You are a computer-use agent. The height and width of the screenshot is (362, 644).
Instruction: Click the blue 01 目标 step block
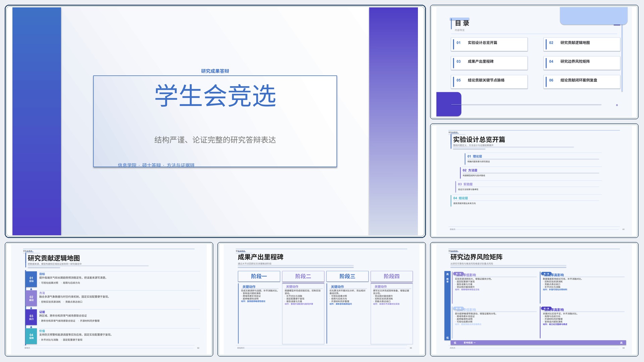click(31, 279)
